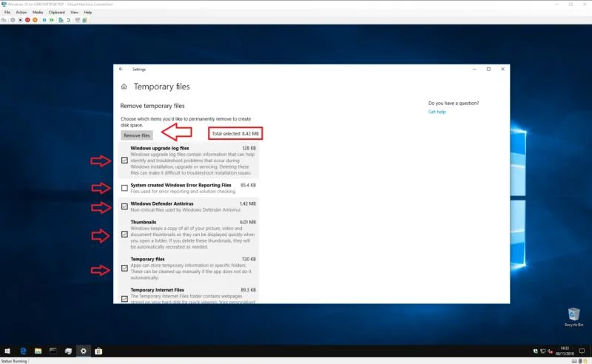Click the '1.42 MB' Defender size value
Viewport: 592px width, 364px height.
pyautogui.click(x=248, y=203)
